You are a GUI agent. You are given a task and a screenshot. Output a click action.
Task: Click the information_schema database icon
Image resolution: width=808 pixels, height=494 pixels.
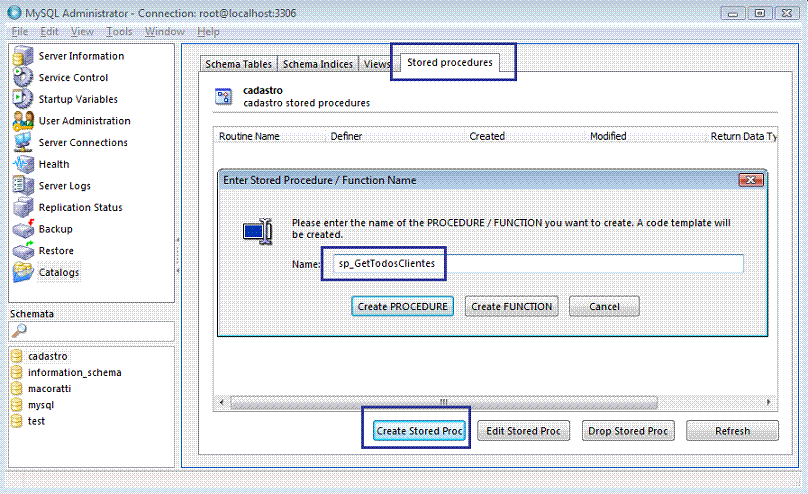pos(17,372)
